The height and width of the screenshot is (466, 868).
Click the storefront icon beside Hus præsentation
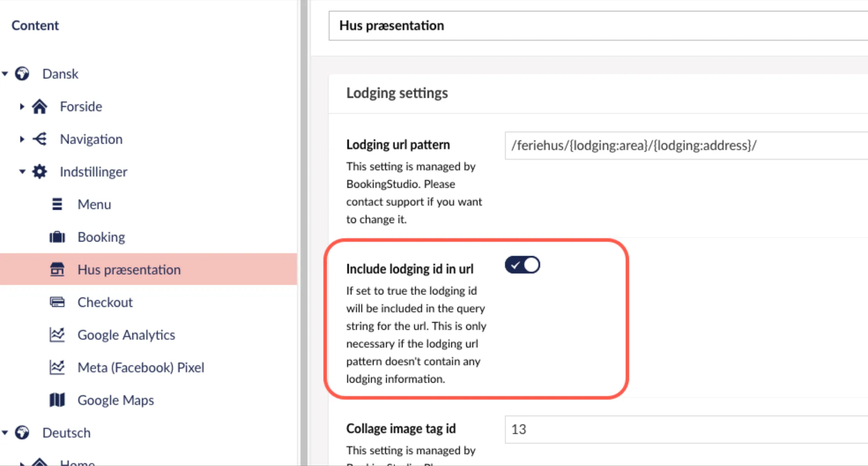[57, 269]
